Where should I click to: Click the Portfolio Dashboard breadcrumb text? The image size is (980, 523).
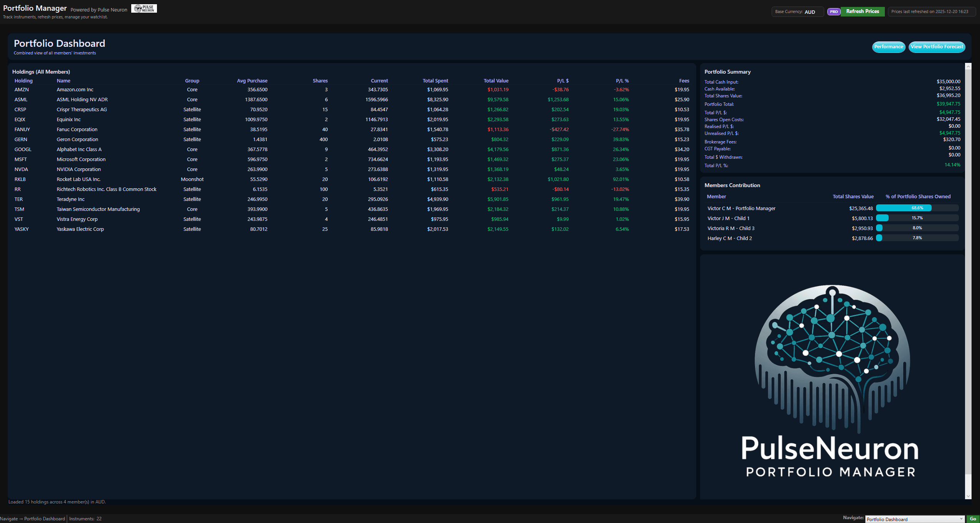[46, 519]
